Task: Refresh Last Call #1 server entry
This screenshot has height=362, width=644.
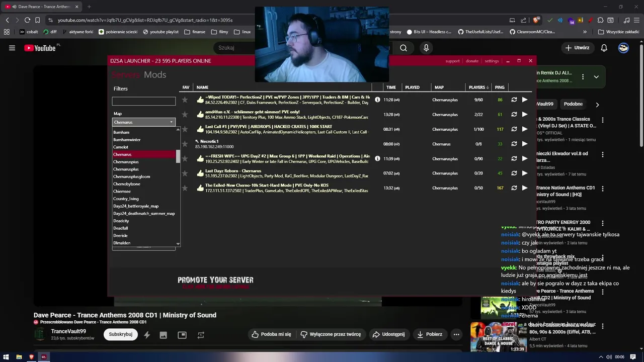Action: (514, 129)
